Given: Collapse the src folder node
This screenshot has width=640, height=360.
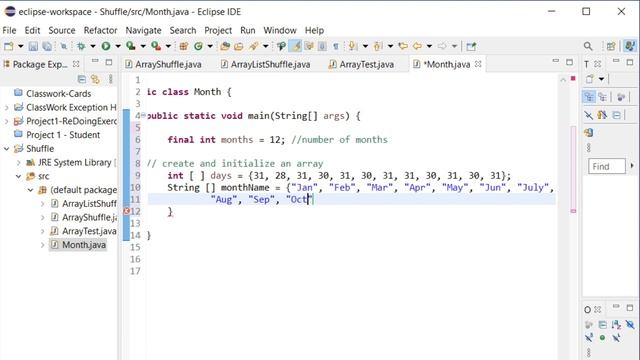Looking at the screenshot, I should coord(18,176).
